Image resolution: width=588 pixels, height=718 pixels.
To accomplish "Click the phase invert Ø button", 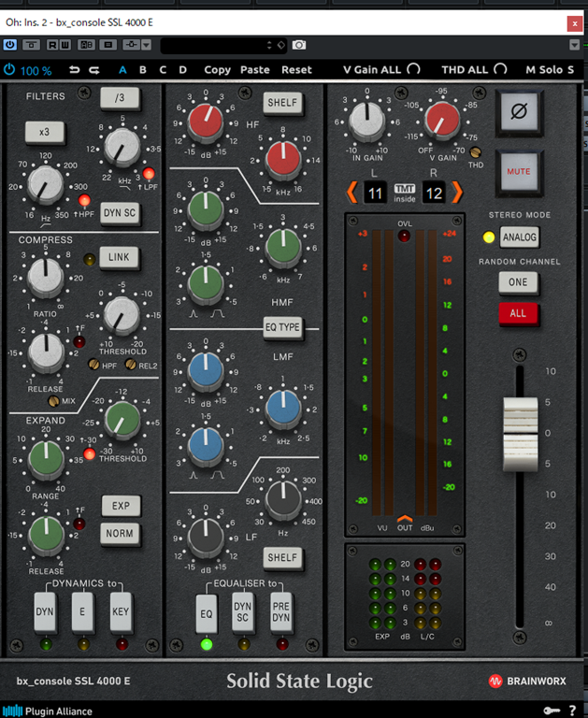I will click(x=519, y=111).
